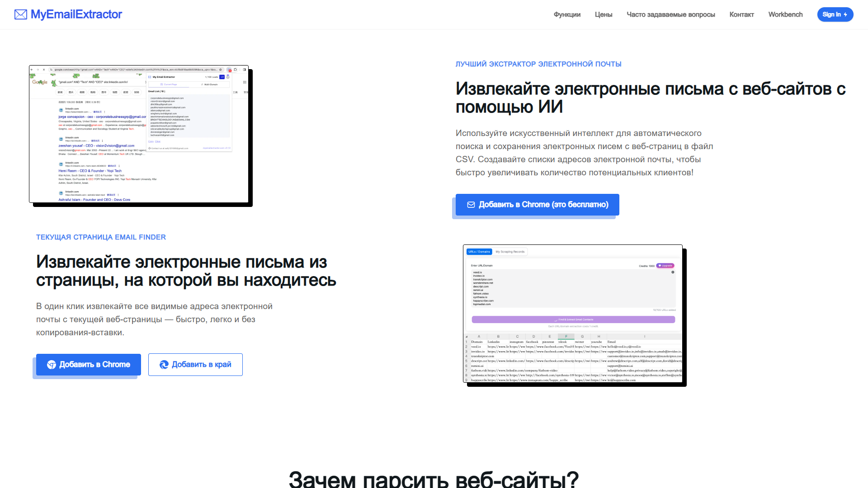Open the URLs/Domains scraping screenshot
This screenshot has width=868, height=488.
[x=573, y=314]
